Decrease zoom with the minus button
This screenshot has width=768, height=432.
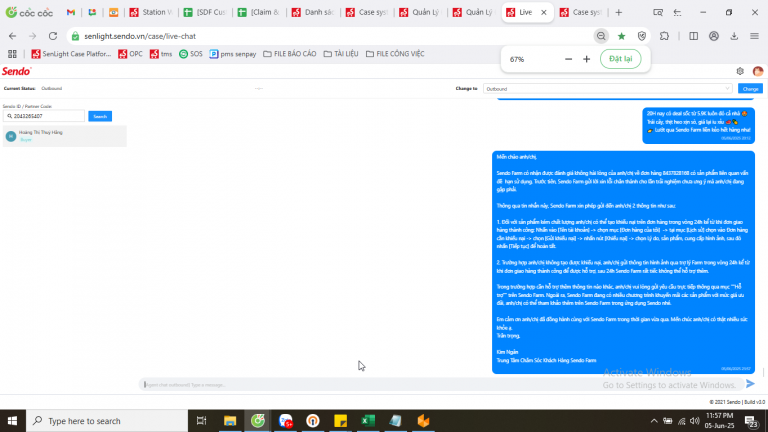pos(568,59)
